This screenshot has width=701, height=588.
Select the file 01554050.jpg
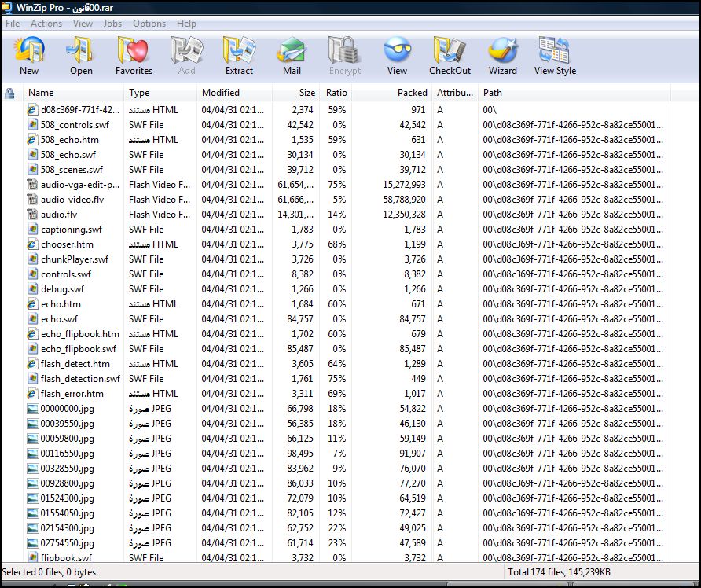(x=67, y=513)
